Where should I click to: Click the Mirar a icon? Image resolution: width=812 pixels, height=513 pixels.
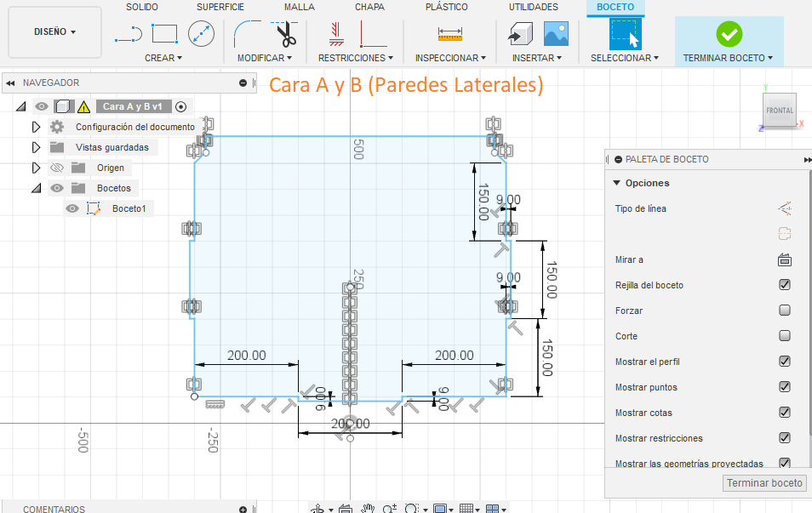[x=785, y=259]
